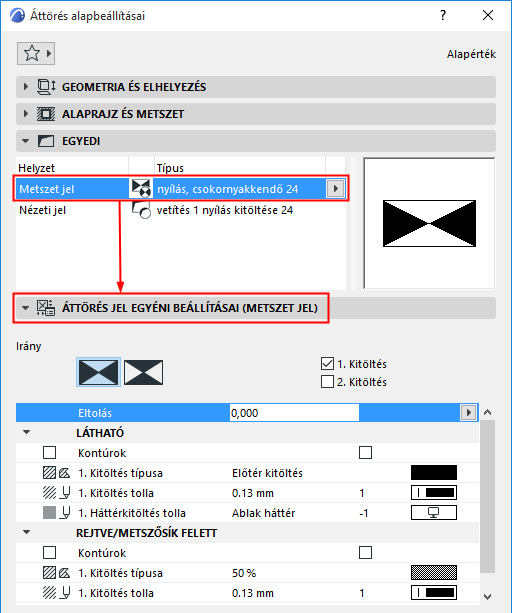
Task: Click Rejtve 1. Kitöltés tolla pen swatch
Action: tap(433, 593)
